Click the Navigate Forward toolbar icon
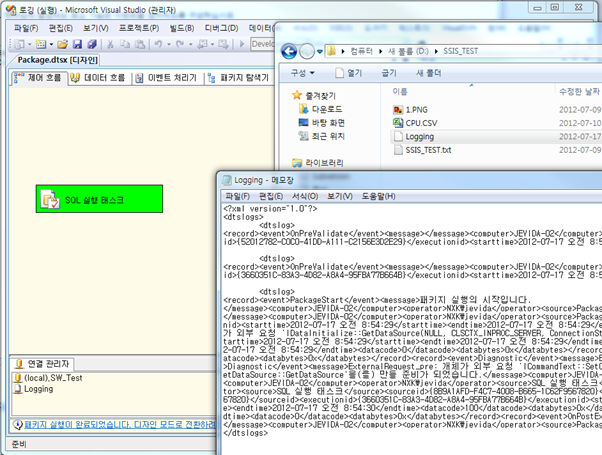This screenshot has height=455, width=602. [x=223, y=44]
